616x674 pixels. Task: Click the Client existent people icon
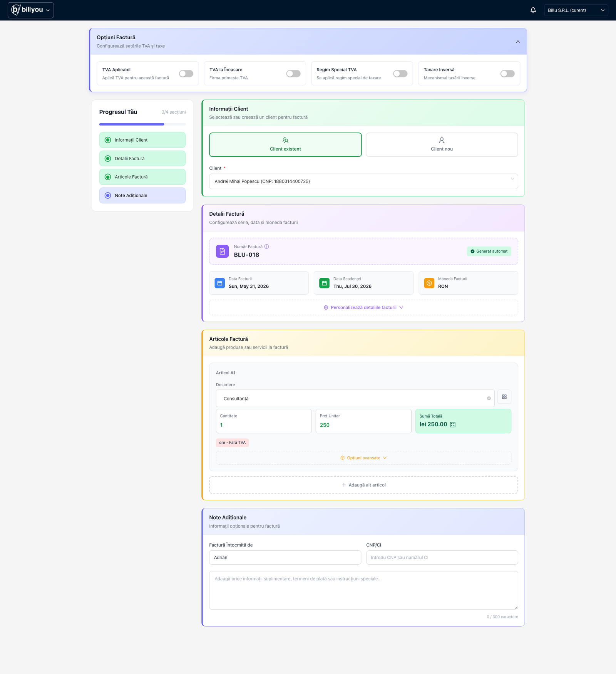pyautogui.click(x=285, y=140)
